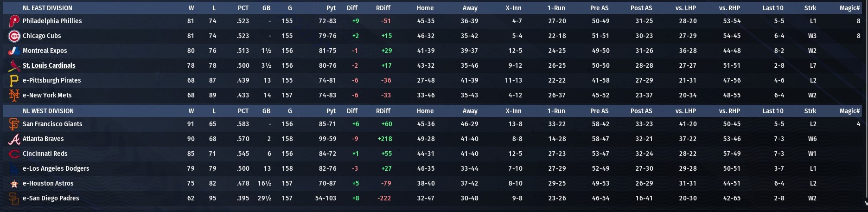Screen dimensions: 868x212
Task: Click the St. Louis Cardinals logo
Action: (x=14, y=66)
